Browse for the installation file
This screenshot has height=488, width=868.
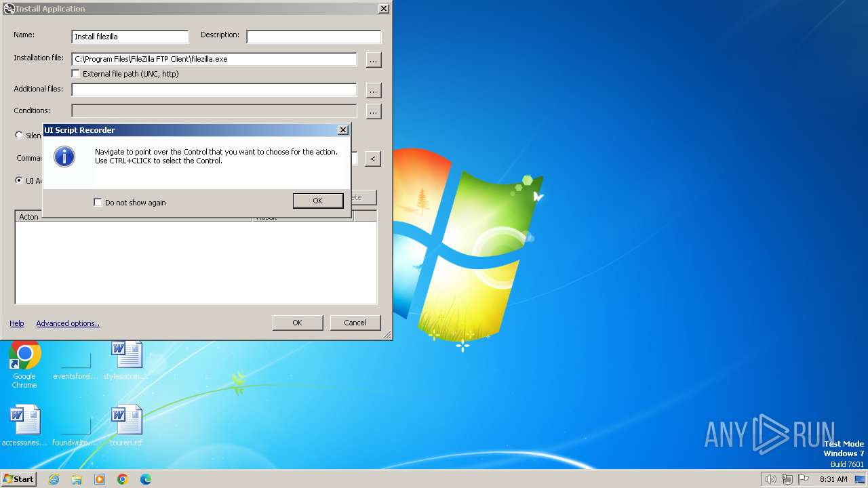pos(374,60)
